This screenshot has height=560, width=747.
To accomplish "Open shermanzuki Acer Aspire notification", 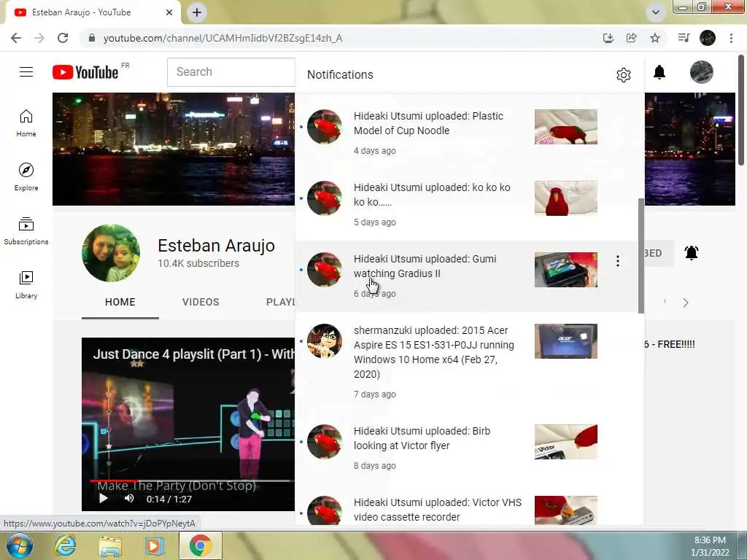I will click(x=467, y=362).
